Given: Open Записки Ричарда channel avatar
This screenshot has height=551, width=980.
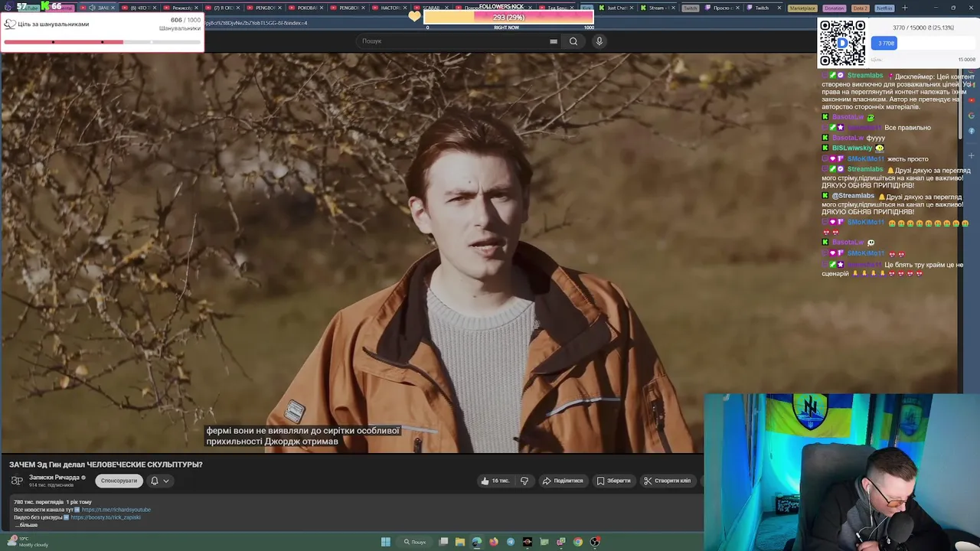Looking at the screenshot, I should point(17,481).
